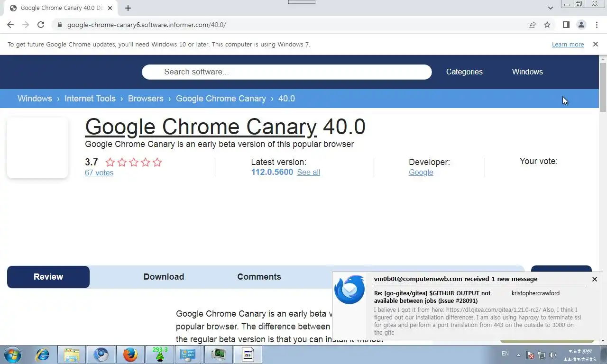Screen dimensions: 607x364
Task: Click sender name kristophercrawford in notification
Action: [x=535, y=293]
